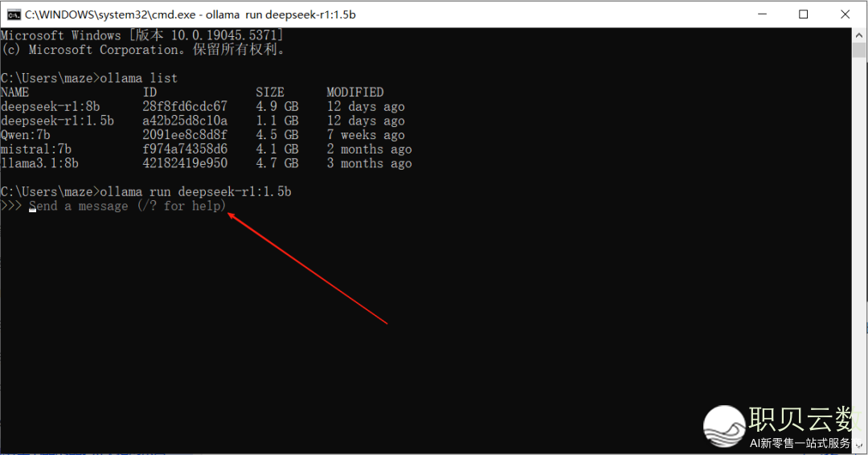Screen dimensions: 868x455
Task: Click the size value 4.5 GB
Action: tap(277, 135)
